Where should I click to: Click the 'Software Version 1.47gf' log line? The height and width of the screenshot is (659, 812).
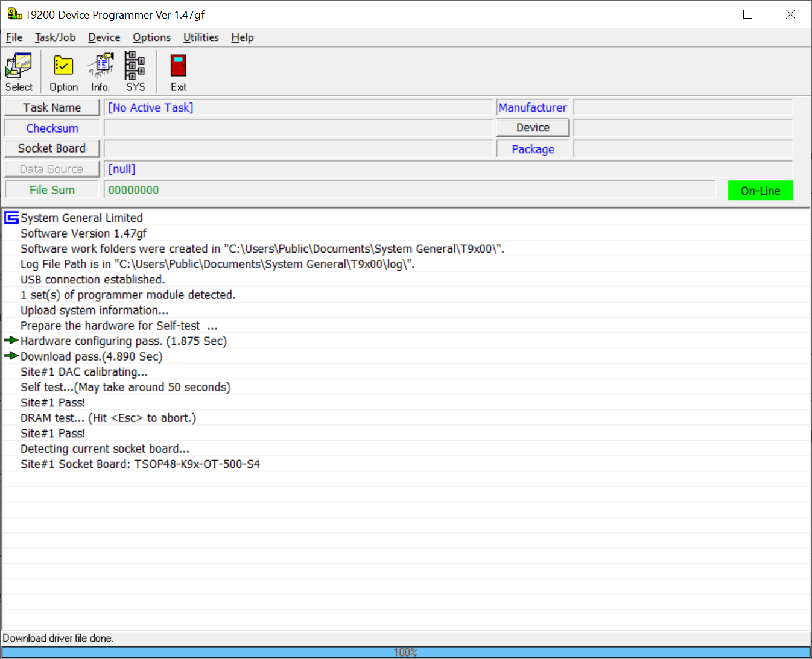click(83, 233)
